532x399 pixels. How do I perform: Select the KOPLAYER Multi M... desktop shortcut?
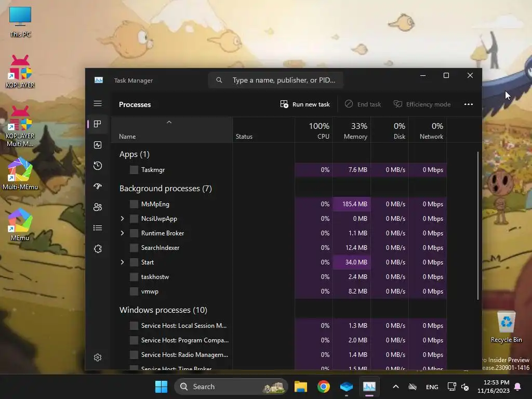(20, 126)
